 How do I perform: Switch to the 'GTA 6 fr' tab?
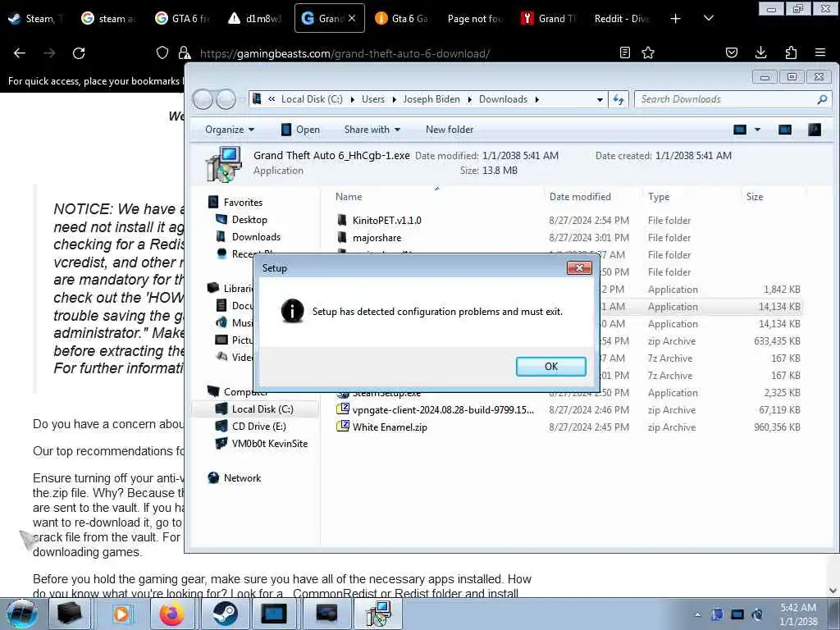pos(183,19)
